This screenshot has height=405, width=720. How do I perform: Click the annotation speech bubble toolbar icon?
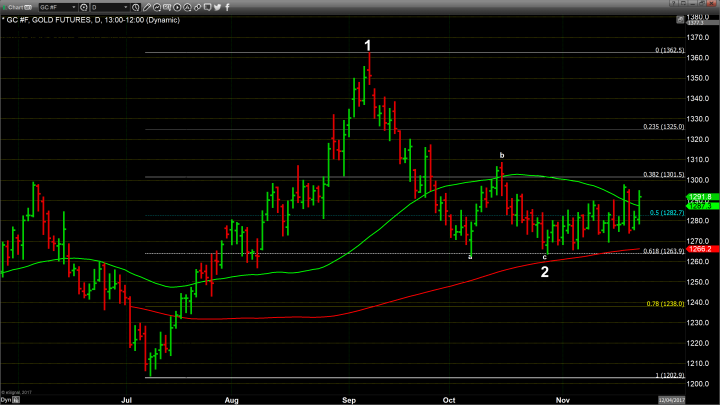167,7
